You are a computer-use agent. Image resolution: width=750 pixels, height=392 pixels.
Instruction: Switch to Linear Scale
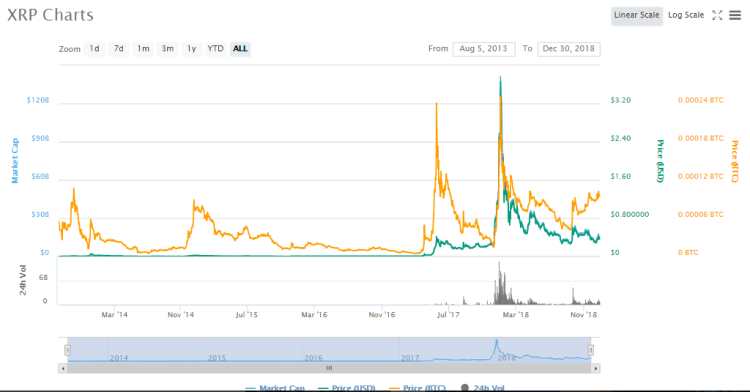click(x=637, y=15)
